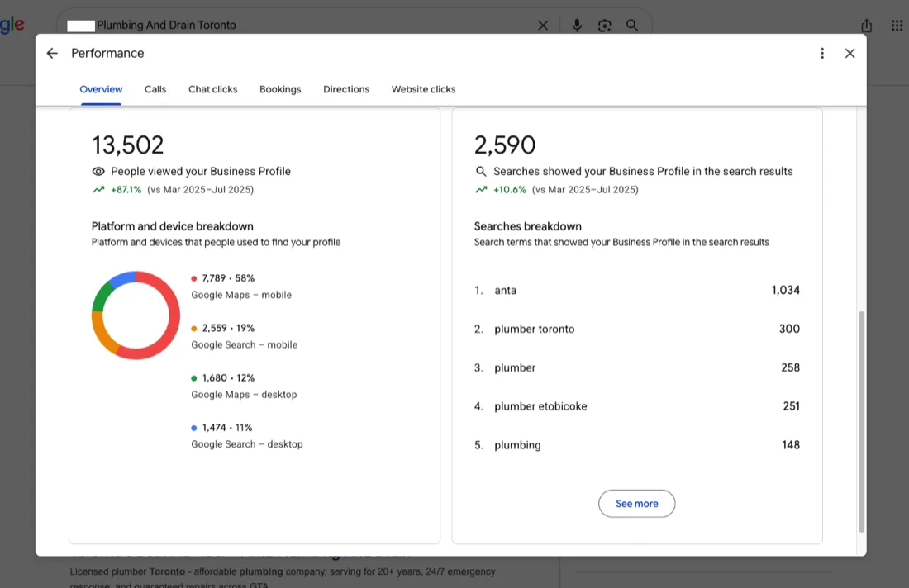Viewport: 909px width, 588px height.
Task: Switch to the Calls tab
Action: [155, 89]
